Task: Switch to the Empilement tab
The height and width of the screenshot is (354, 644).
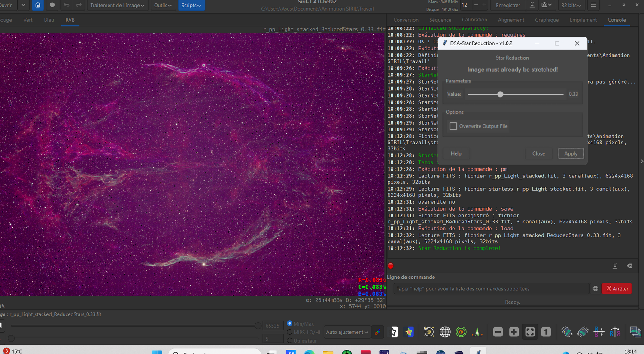Action: click(x=583, y=20)
